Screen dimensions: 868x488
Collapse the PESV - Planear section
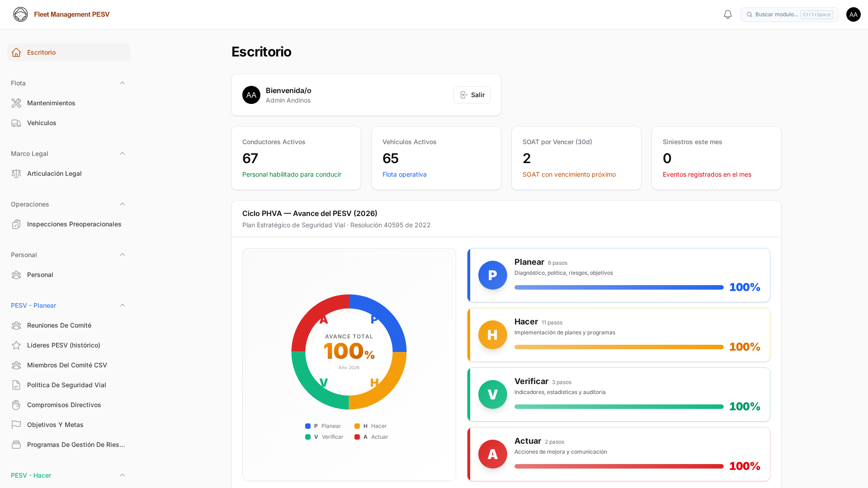123,305
